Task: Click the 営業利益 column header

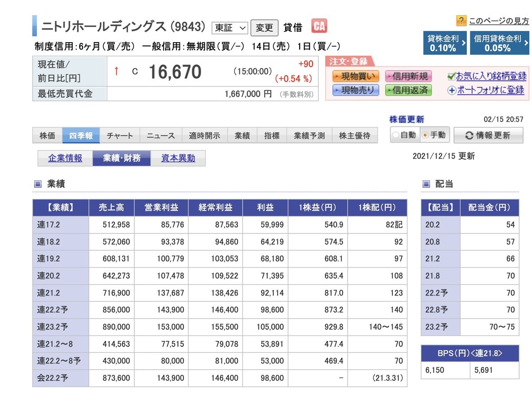Action: [161, 207]
